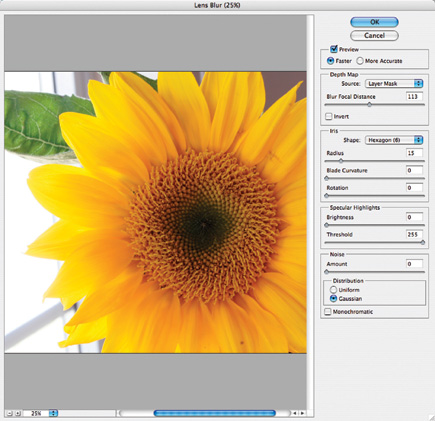
Task: Click the Threshold value field
Action: tap(414, 234)
